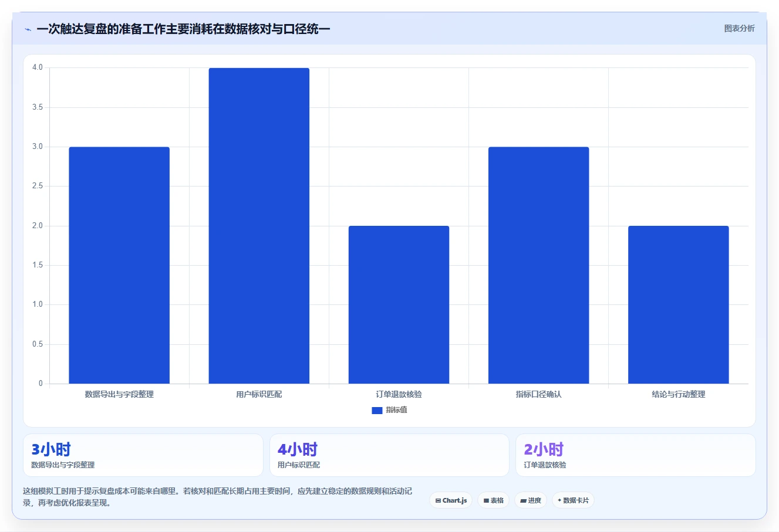Click the 数据导出与字段整理 x-axis label
The width and height of the screenshot is (779, 532).
(119, 394)
